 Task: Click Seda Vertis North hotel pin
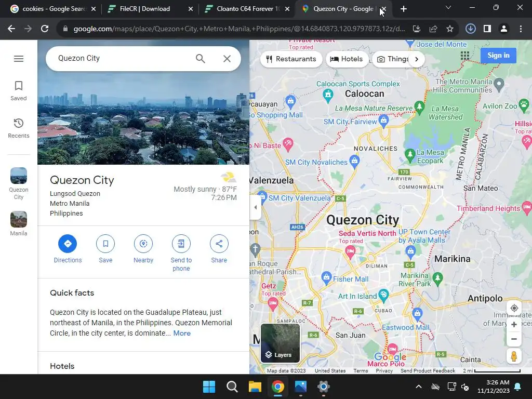(350, 252)
